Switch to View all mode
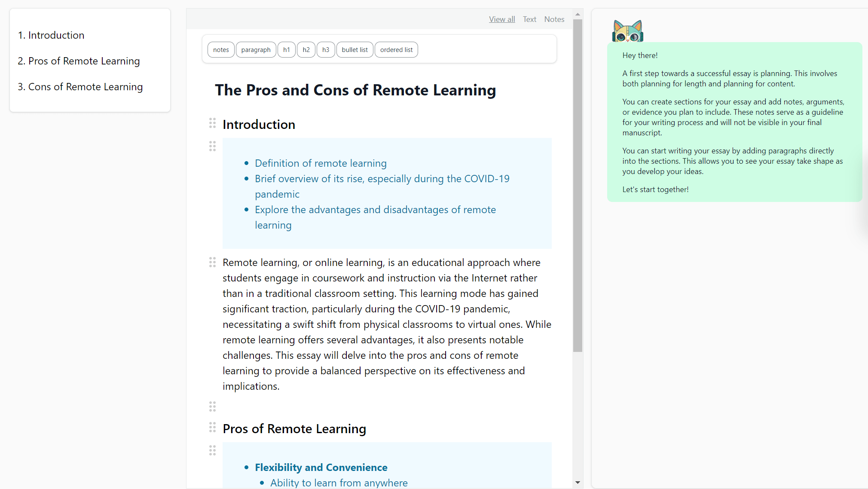 [x=501, y=19]
